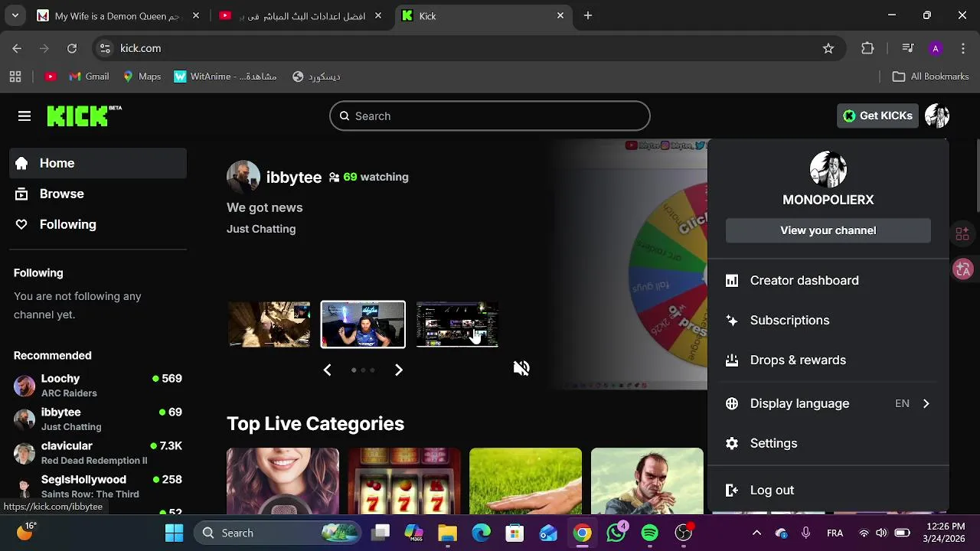Click browser back button
Screen dimensions: 980x551
pos(17,48)
